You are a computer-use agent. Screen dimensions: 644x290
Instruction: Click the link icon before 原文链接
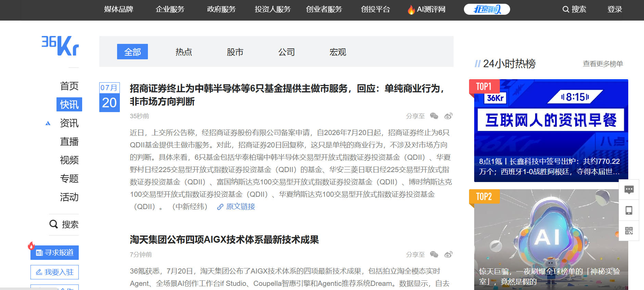(x=220, y=207)
